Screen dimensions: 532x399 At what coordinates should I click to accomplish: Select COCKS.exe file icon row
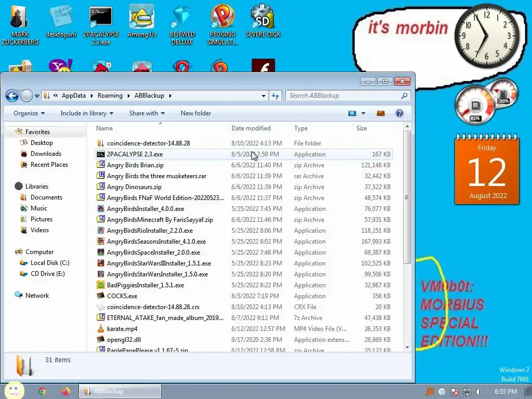(244, 296)
